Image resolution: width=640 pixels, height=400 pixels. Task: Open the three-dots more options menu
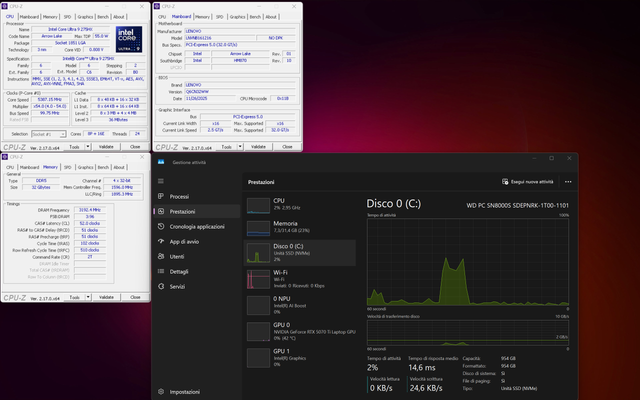coord(568,182)
